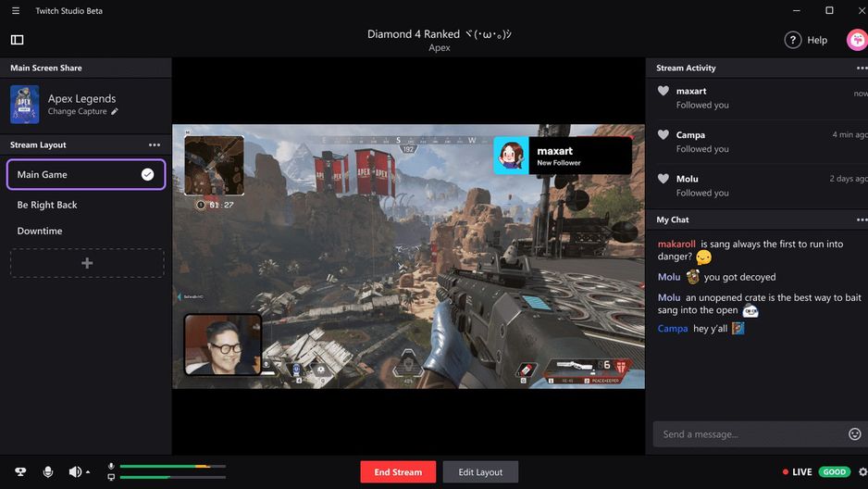The height and width of the screenshot is (489, 868).
Task: Add a new scene with plus box
Action: (x=87, y=263)
